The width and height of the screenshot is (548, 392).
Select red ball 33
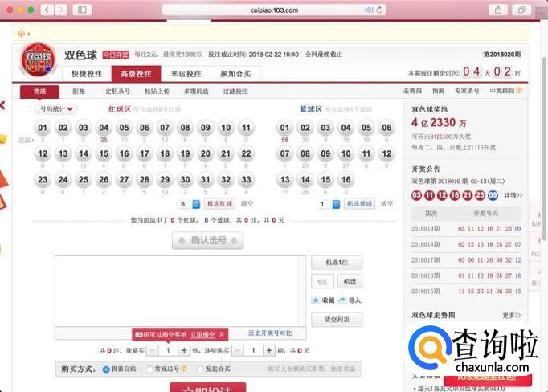247,180
